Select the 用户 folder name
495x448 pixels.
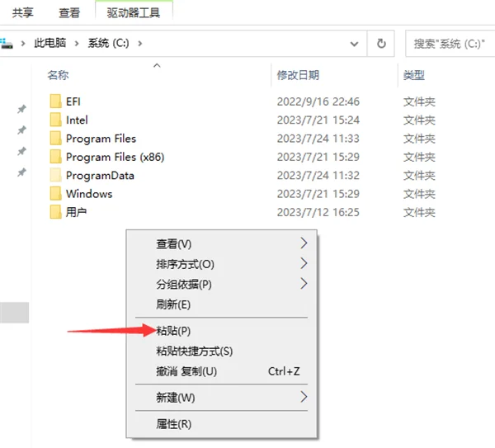coord(76,212)
